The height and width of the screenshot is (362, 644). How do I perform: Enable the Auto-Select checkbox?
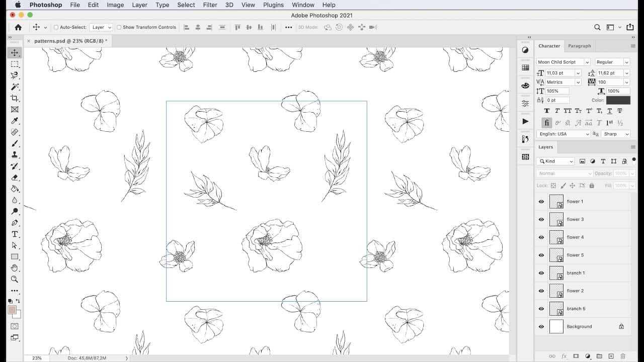[56, 27]
